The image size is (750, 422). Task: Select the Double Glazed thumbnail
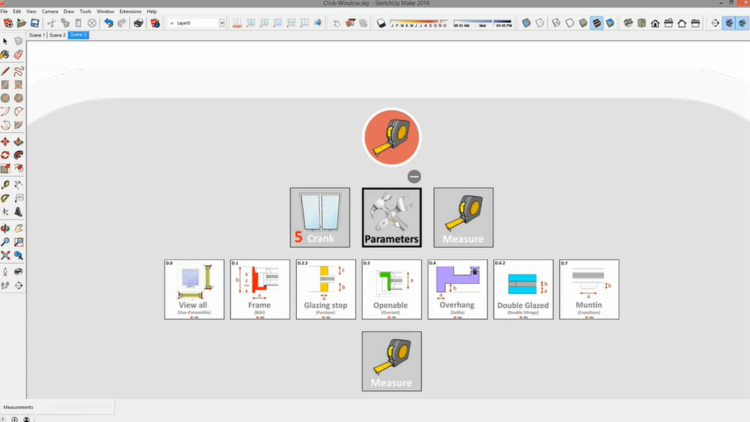[x=523, y=289]
